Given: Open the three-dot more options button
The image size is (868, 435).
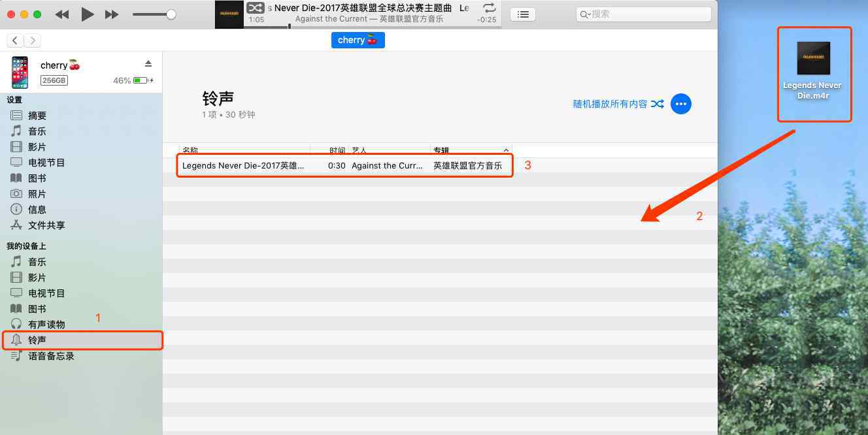Looking at the screenshot, I should click(x=681, y=104).
